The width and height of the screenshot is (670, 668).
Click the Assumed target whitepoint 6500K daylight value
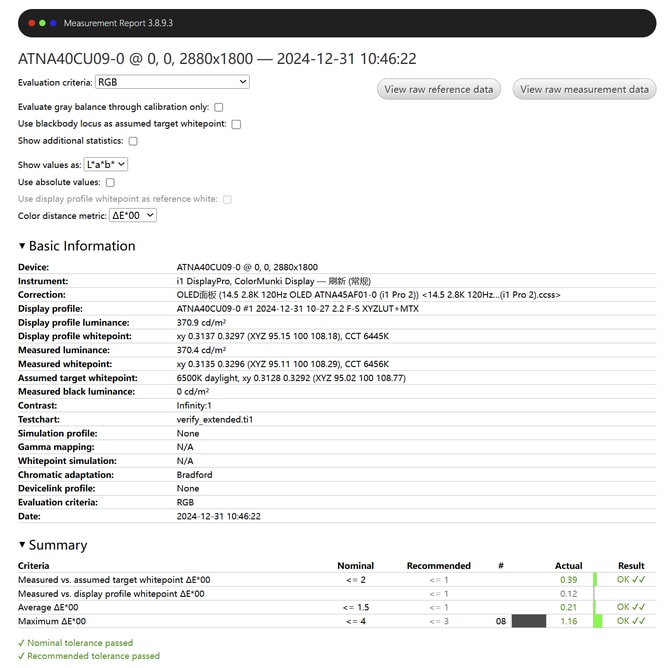pos(291,378)
